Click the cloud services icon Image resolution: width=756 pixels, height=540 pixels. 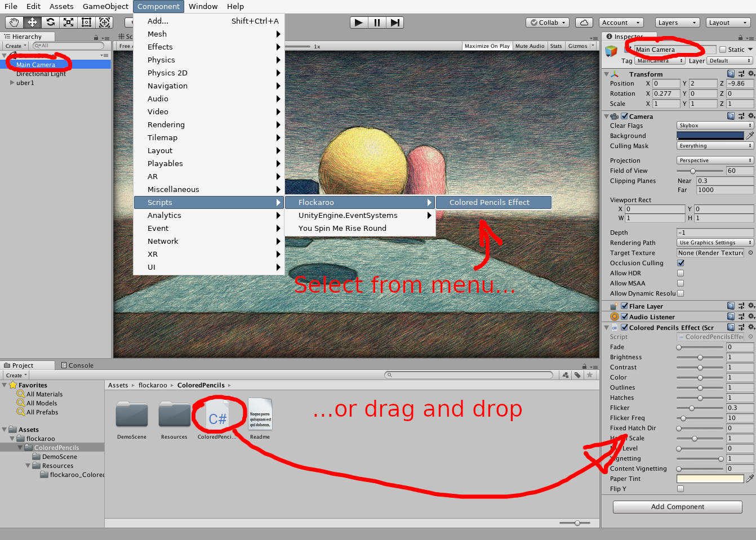pos(584,23)
